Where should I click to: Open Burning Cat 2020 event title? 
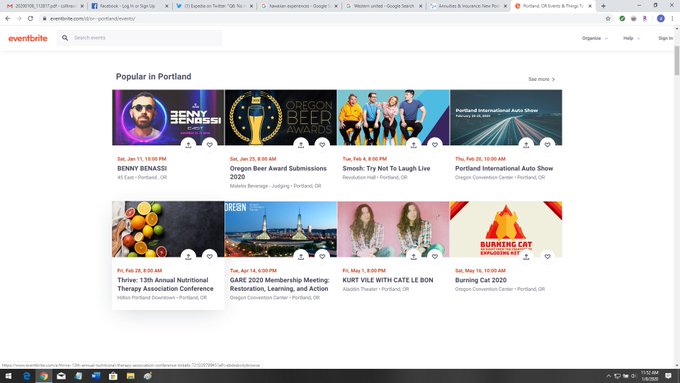tap(481, 280)
